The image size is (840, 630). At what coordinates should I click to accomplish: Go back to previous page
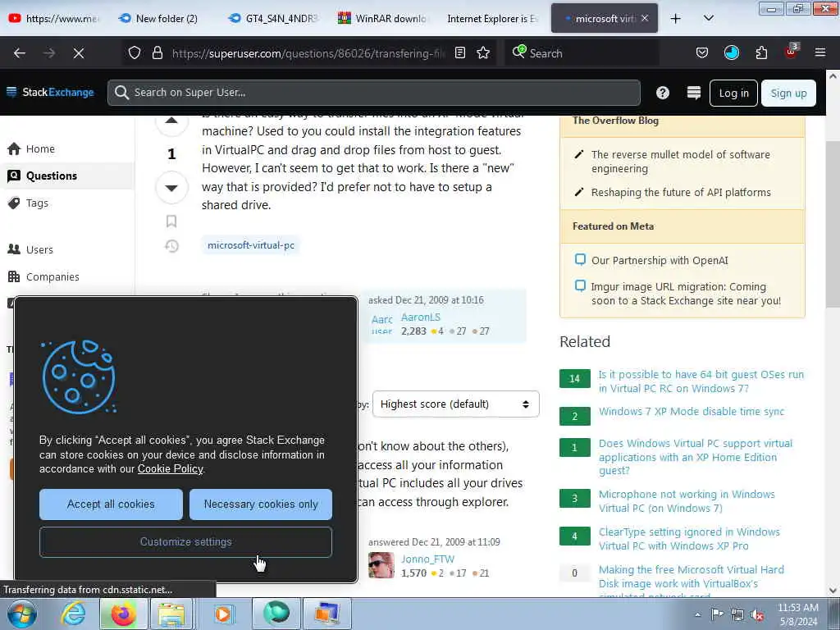coord(20,53)
